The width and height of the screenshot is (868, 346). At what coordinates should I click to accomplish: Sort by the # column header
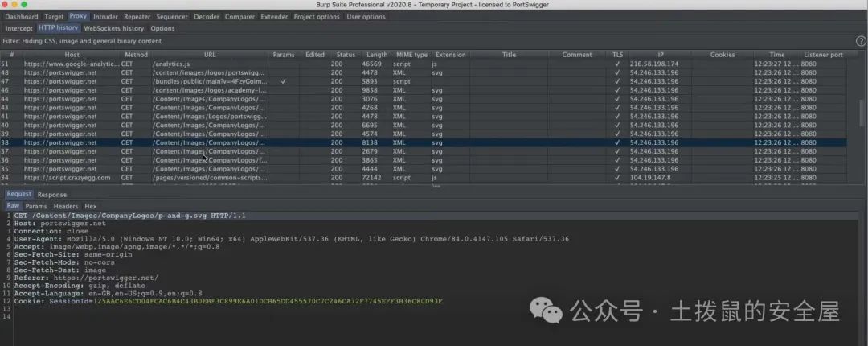click(x=11, y=55)
